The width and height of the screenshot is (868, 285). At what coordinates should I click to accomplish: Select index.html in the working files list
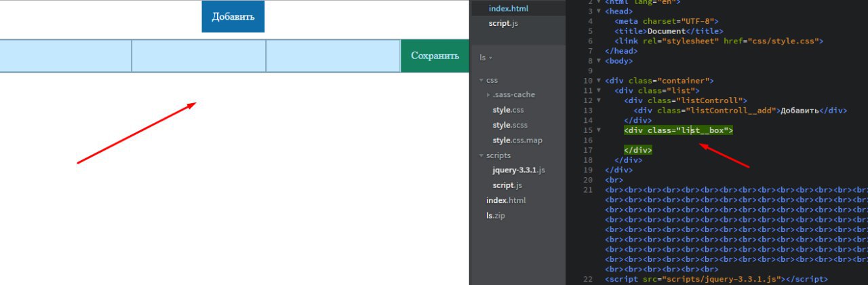508,8
